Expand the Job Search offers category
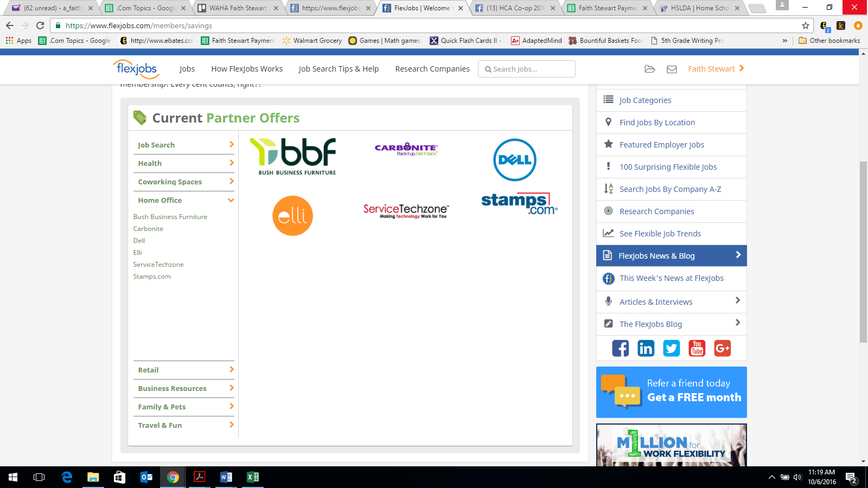The image size is (868, 488). pyautogui.click(x=184, y=145)
